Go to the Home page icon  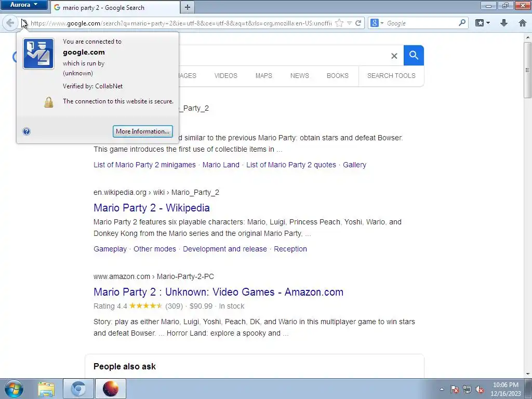coord(523,23)
